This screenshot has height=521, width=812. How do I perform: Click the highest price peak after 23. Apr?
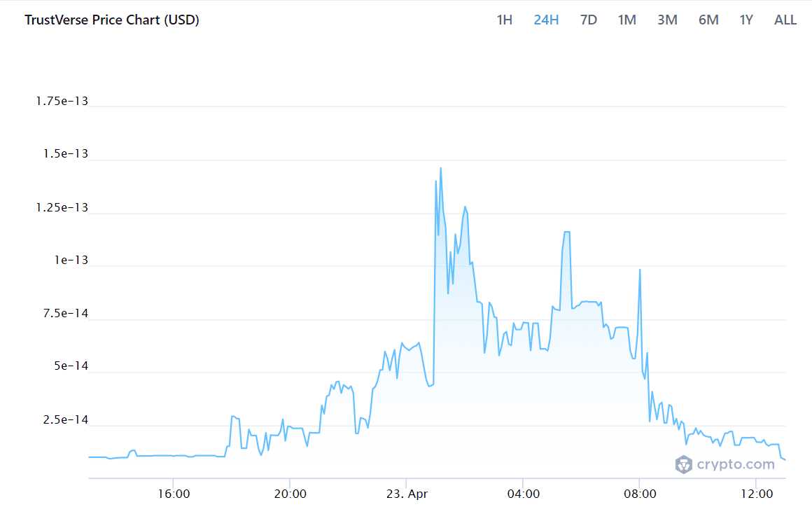pos(440,169)
